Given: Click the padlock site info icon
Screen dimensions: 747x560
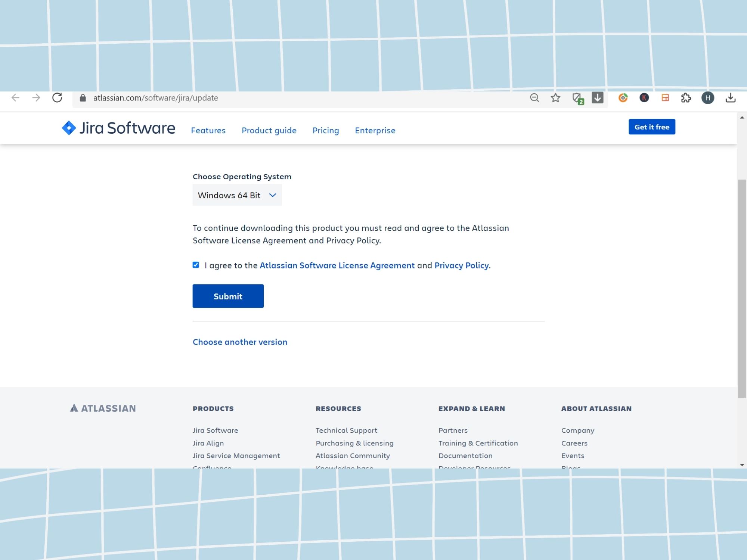Looking at the screenshot, I should [83, 98].
